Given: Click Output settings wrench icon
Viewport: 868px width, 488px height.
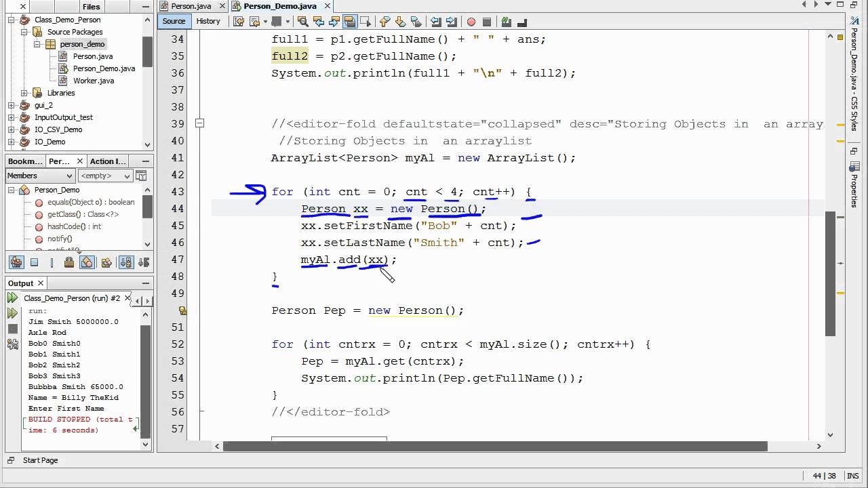Looking at the screenshot, I should (x=12, y=344).
